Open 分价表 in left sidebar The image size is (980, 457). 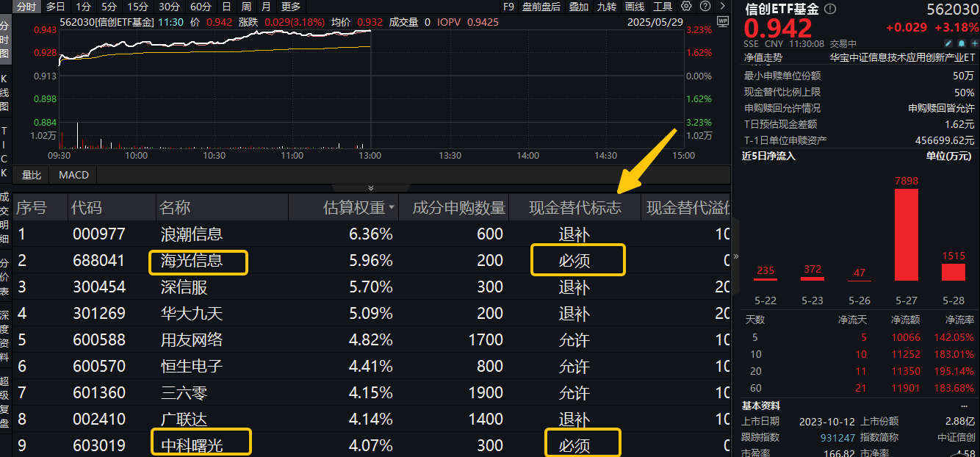[4, 276]
